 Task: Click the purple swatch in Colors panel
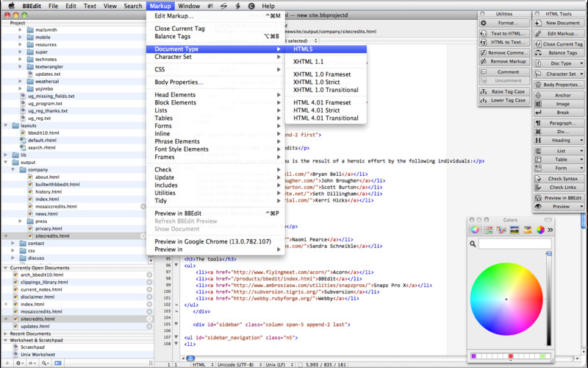click(x=473, y=356)
